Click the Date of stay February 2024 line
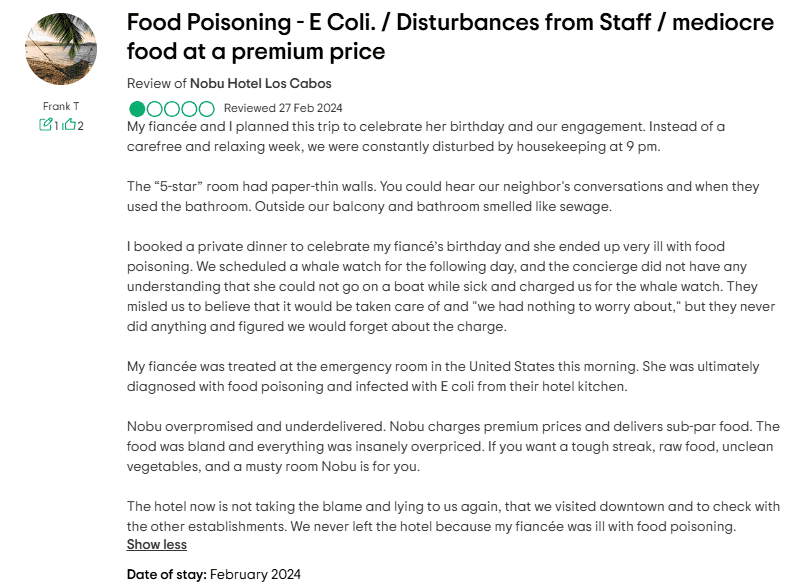Screen dimensions: 798x586 [213, 574]
